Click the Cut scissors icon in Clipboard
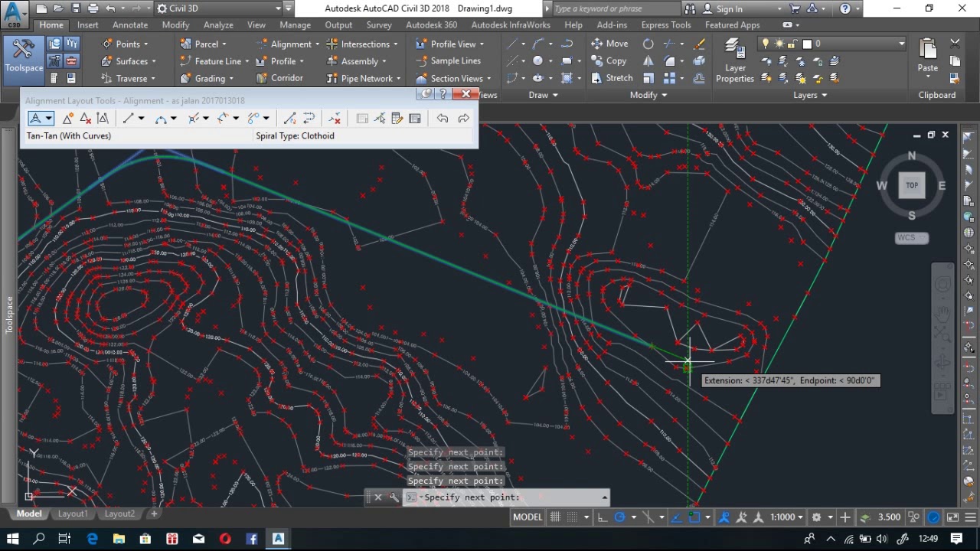Image resolution: width=980 pixels, height=551 pixels. pos(955,44)
